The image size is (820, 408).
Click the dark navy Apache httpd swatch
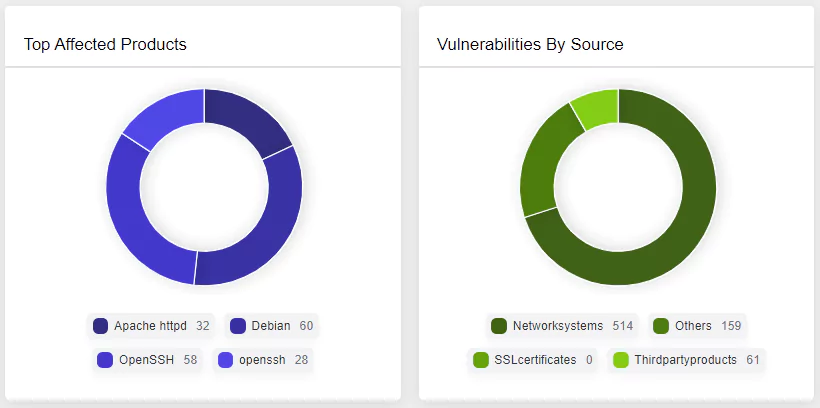(x=100, y=326)
